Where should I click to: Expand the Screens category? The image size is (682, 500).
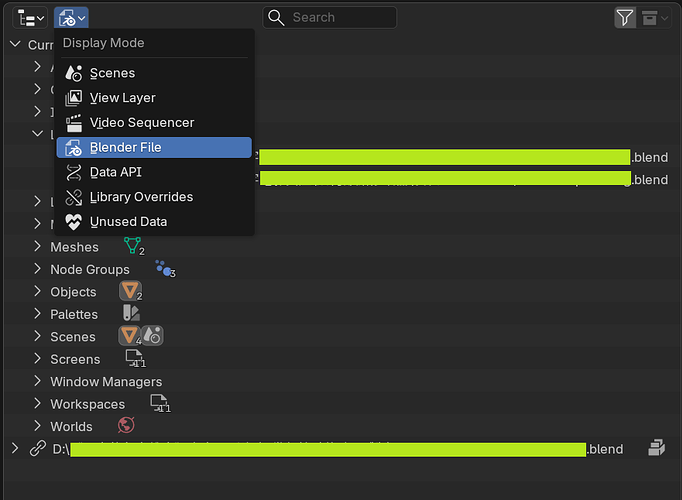(37, 358)
